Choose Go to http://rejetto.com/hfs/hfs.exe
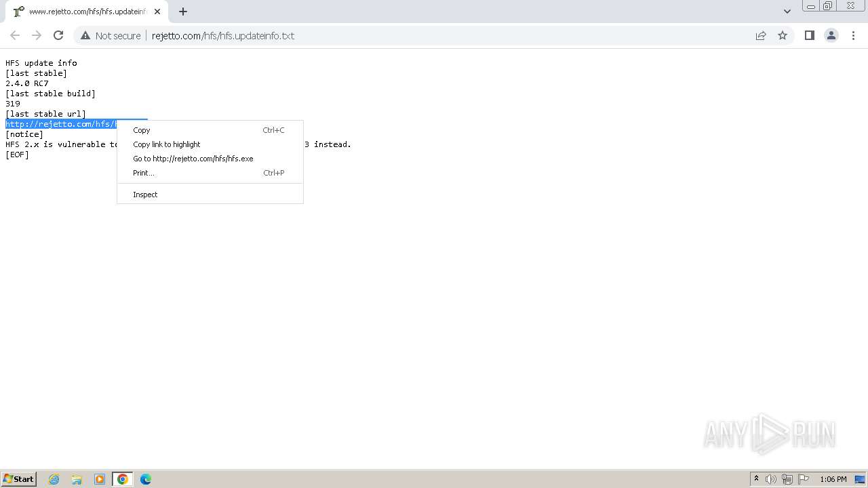The width and height of the screenshot is (868, 488). tap(210, 159)
